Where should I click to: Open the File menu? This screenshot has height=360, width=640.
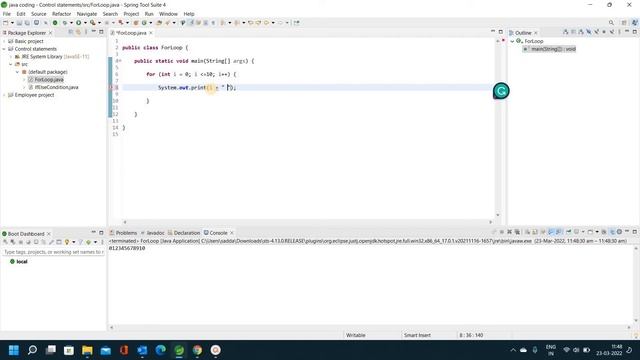7,14
